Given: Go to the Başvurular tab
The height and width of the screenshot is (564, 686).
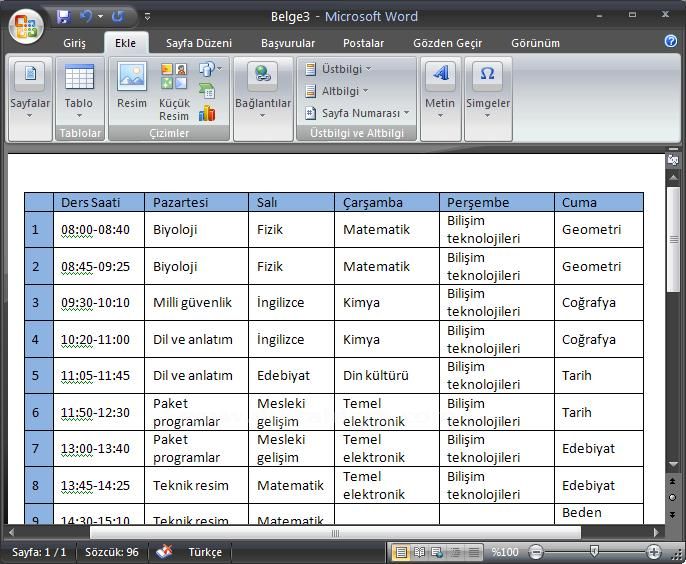Looking at the screenshot, I should (x=288, y=43).
